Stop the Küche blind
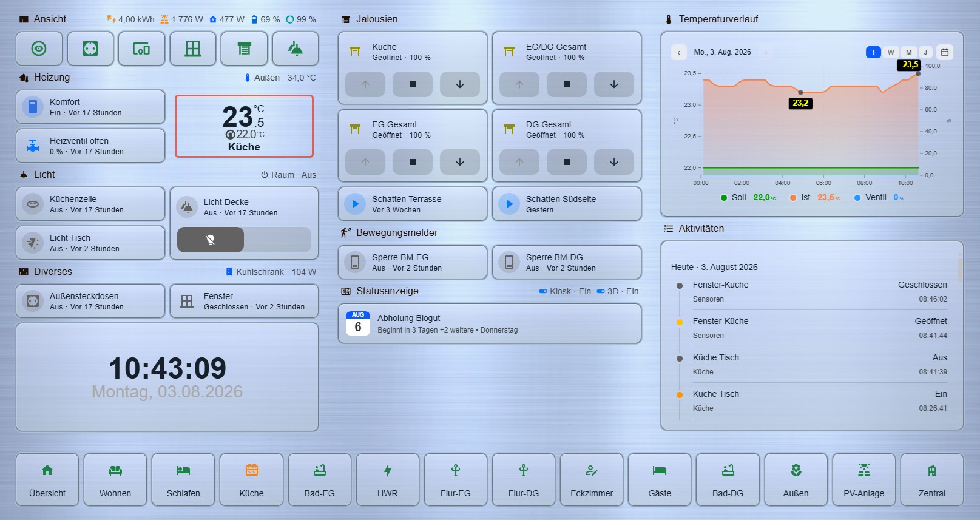 coord(413,84)
